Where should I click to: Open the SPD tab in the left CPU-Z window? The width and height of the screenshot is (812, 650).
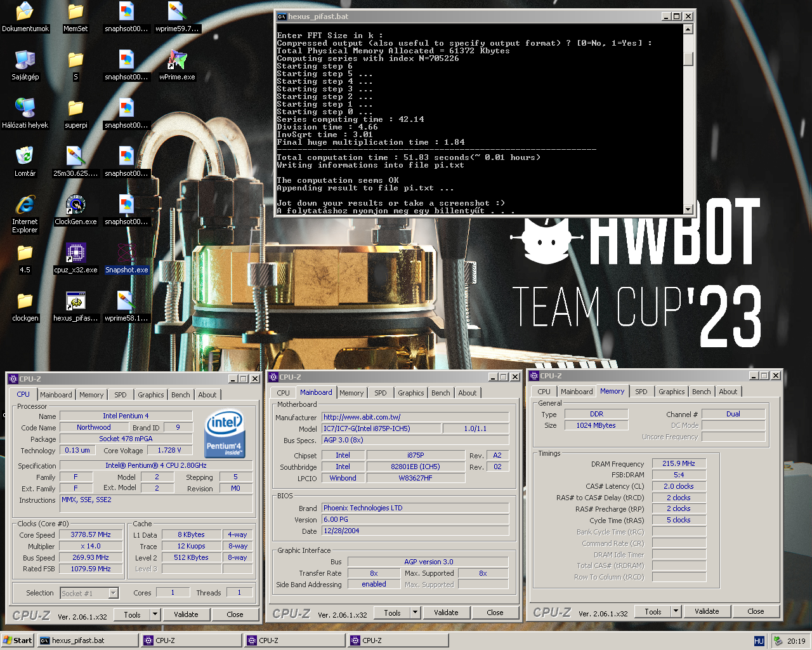coord(121,395)
